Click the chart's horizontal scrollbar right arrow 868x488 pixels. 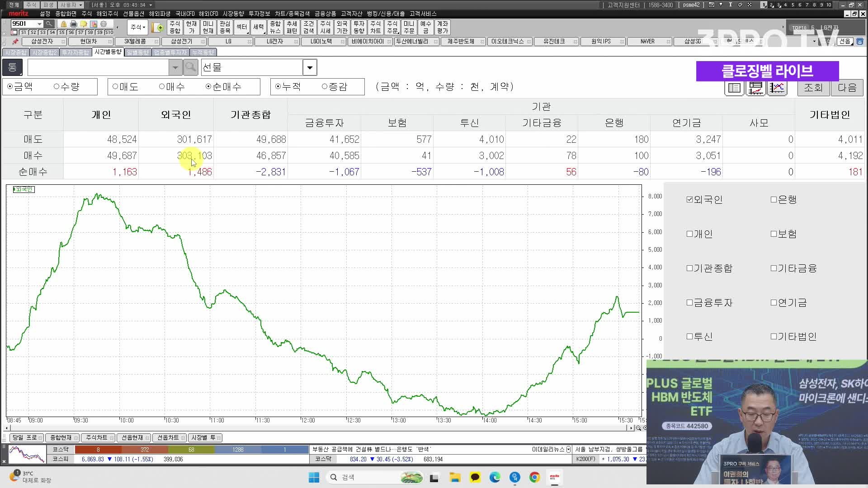[x=631, y=428]
